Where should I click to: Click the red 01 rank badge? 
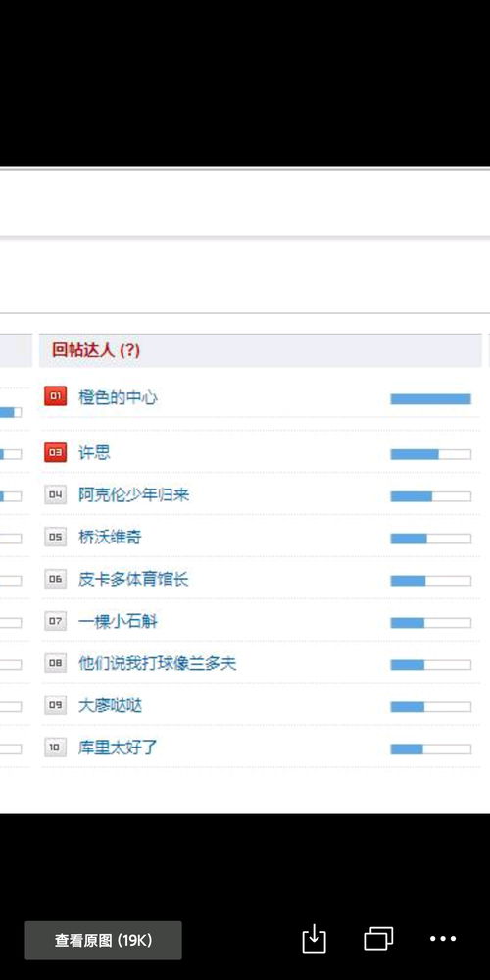(x=56, y=396)
